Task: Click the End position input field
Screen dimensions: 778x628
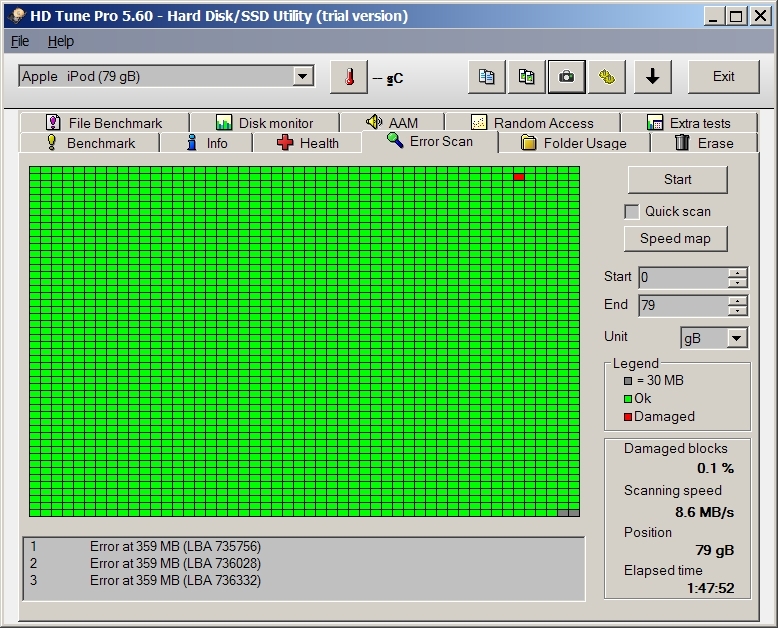Action: click(x=682, y=306)
